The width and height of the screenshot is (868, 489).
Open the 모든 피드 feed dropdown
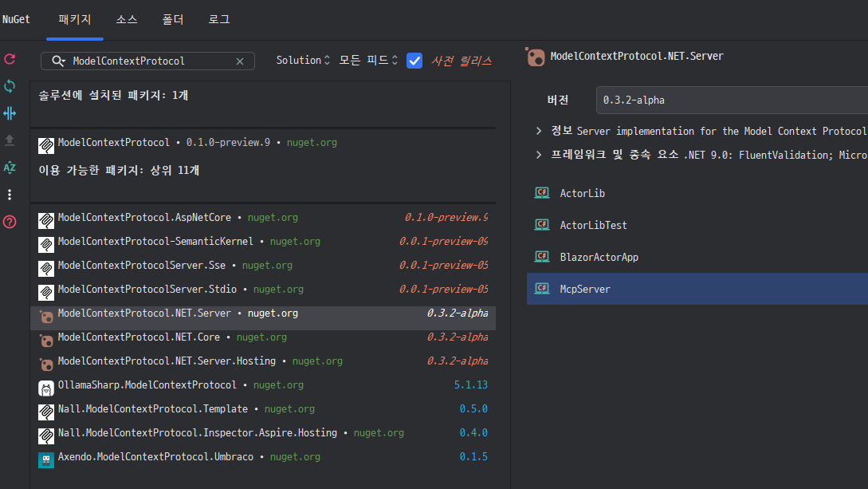(x=368, y=61)
